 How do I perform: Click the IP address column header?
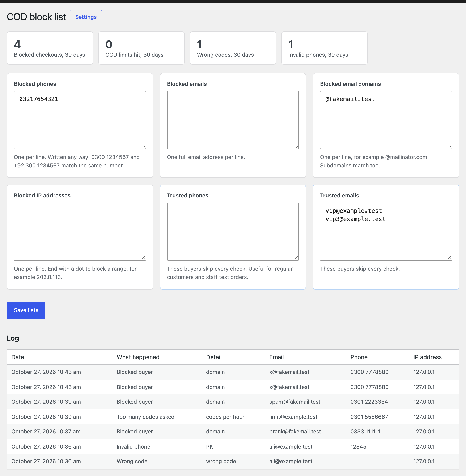[427, 357]
